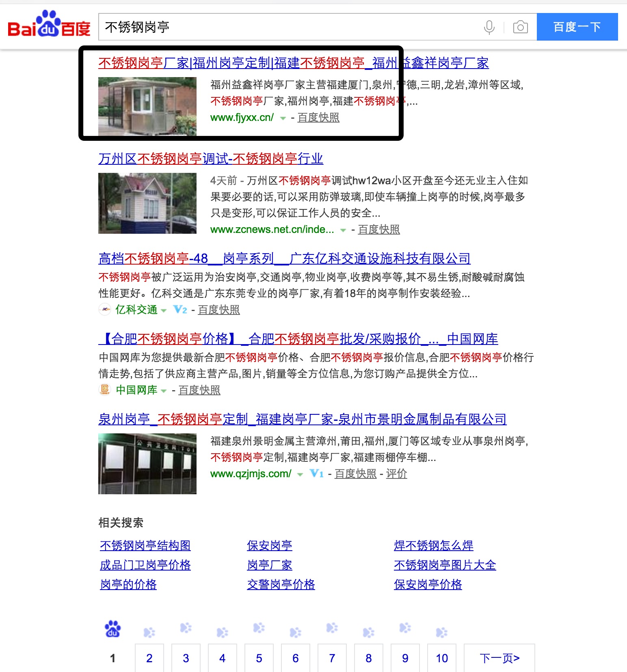Screen dimensions: 627x672
Task: Expand dropdown arrow next to www.fjyxx.cn
Action: point(283,118)
